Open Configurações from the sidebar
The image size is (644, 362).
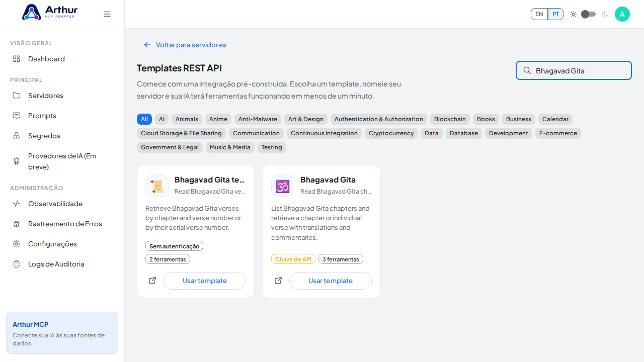[62, 244]
